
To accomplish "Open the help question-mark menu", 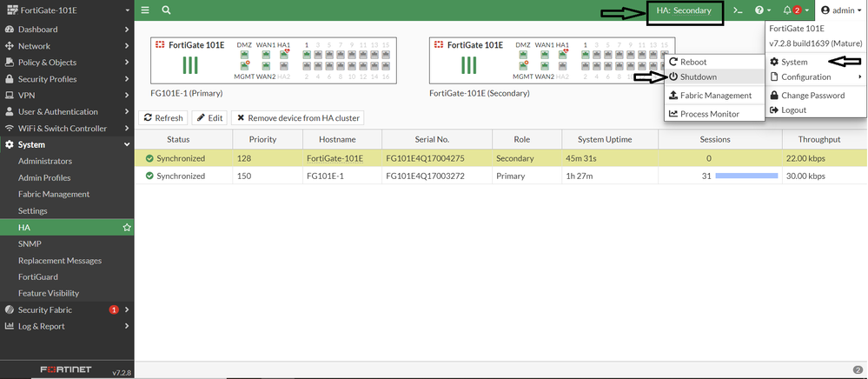I will click(763, 10).
